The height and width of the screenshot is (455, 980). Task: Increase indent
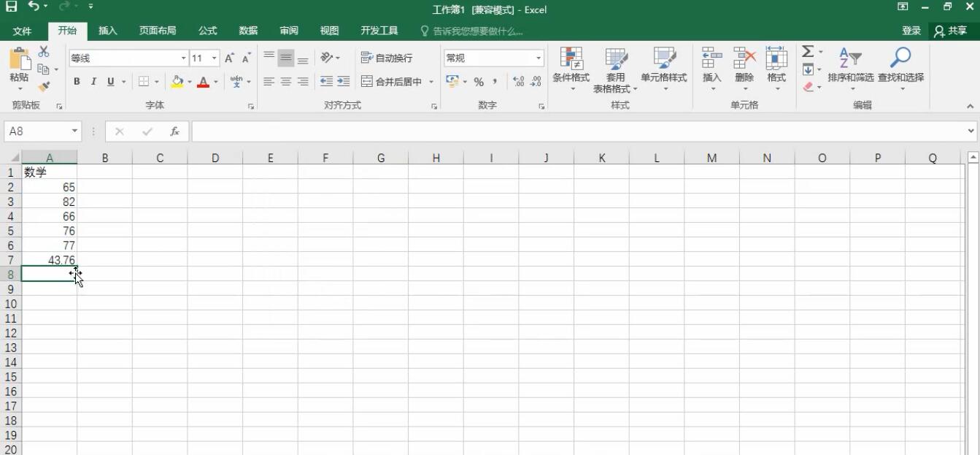coord(343,82)
